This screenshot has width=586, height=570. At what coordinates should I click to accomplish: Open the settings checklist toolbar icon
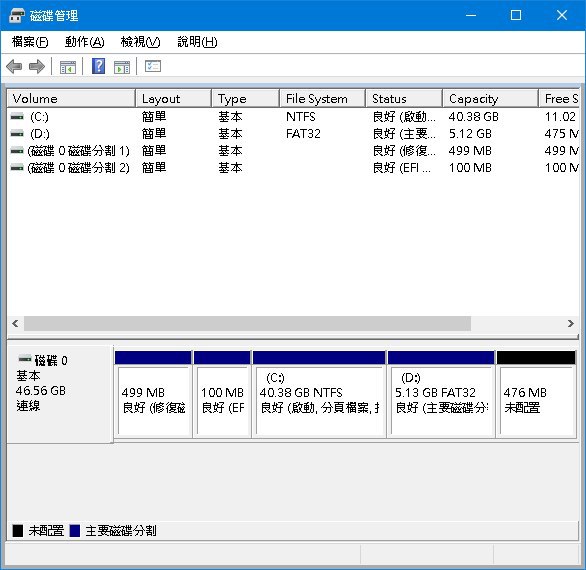click(x=152, y=67)
